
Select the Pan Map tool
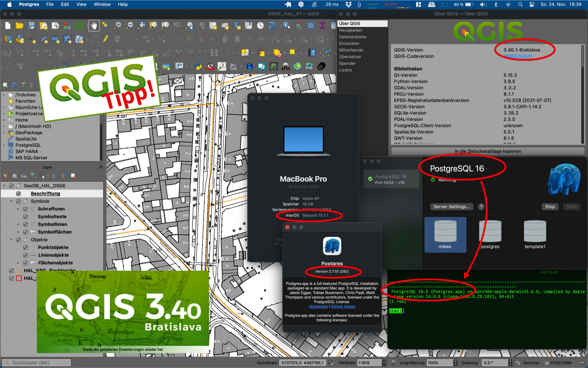tap(94, 26)
